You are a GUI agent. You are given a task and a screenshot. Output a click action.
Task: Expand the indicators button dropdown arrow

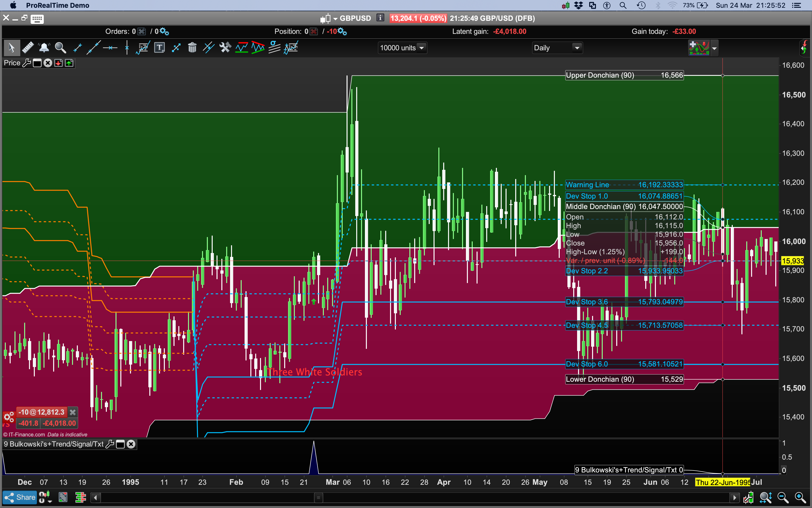pos(714,48)
